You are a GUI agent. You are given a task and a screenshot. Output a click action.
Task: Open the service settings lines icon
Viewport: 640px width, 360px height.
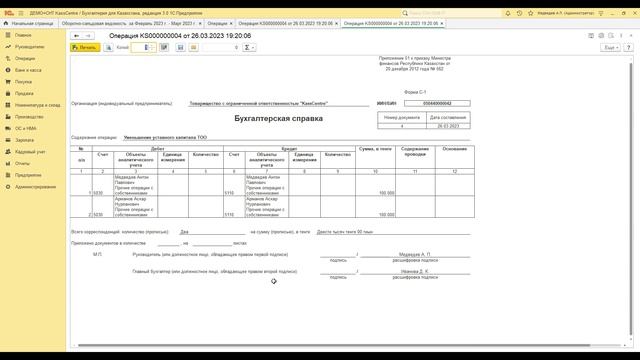[601, 13]
